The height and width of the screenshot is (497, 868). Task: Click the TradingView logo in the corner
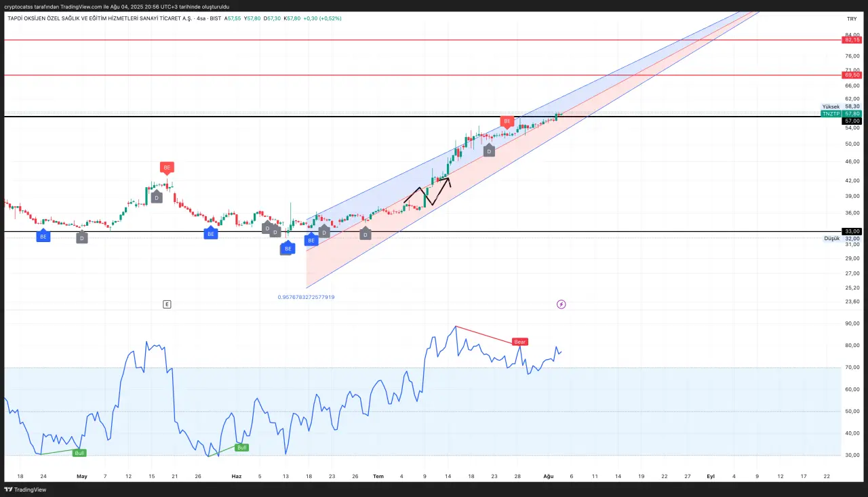tap(26, 490)
